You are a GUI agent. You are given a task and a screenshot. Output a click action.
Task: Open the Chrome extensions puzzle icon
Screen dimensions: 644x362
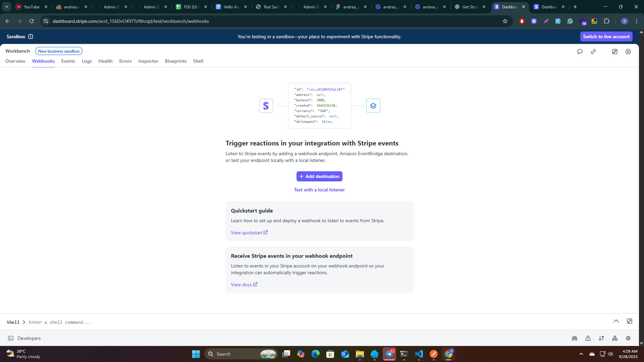[x=606, y=21]
